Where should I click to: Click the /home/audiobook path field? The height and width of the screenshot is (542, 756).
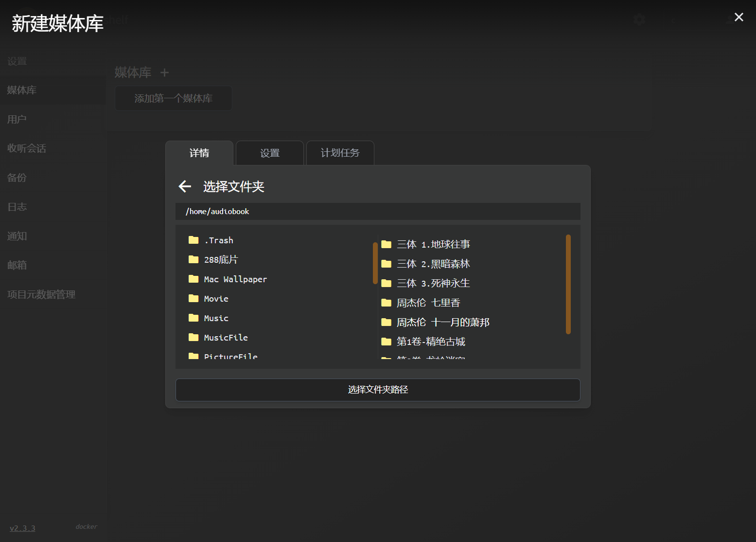[x=378, y=211]
